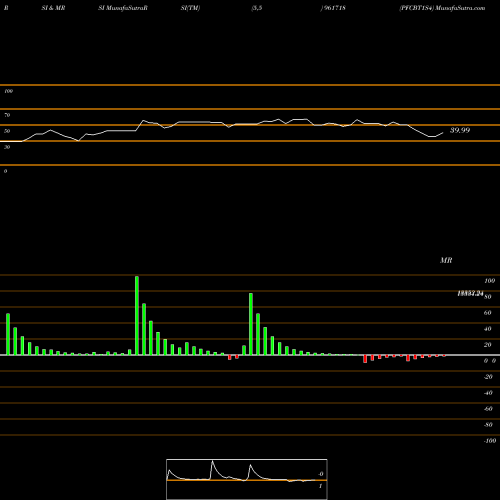Click the SI MunafaSutraR header text
Viewport: 500px width, 500px height.
[x=123, y=8]
